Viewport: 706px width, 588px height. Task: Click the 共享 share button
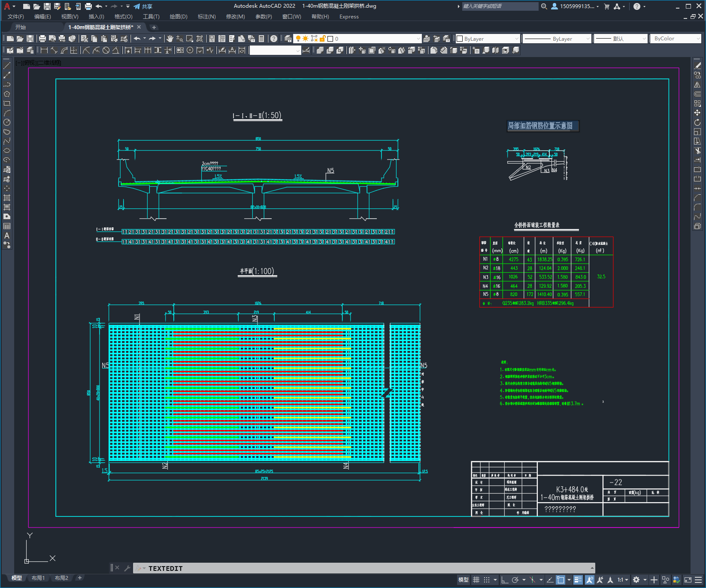(143, 6)
